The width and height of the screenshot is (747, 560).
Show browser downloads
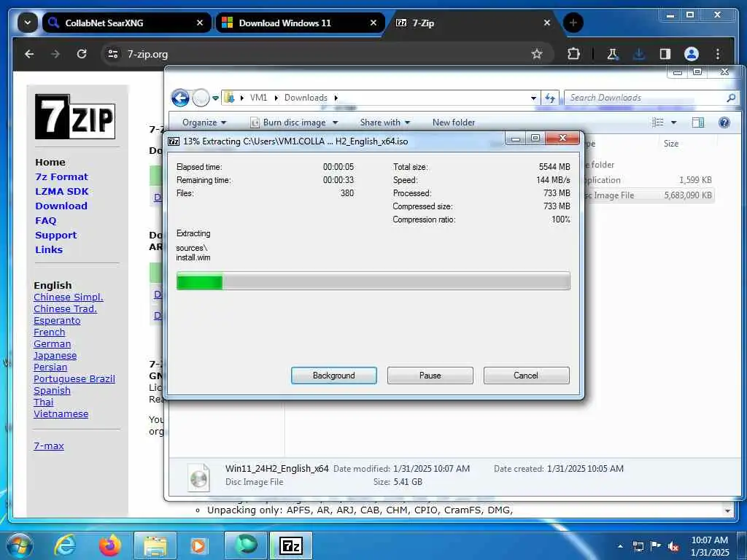pos(639,54)
